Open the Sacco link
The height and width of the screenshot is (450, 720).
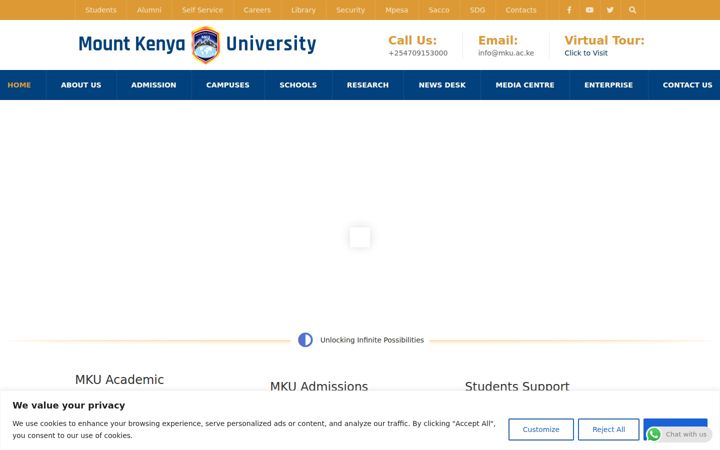point(439,10)
